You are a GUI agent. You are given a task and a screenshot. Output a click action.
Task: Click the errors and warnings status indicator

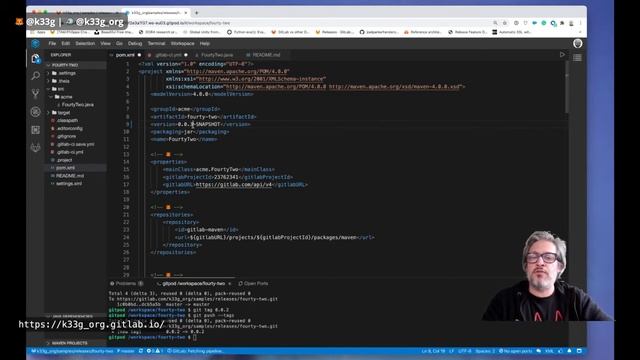[155, 351]
